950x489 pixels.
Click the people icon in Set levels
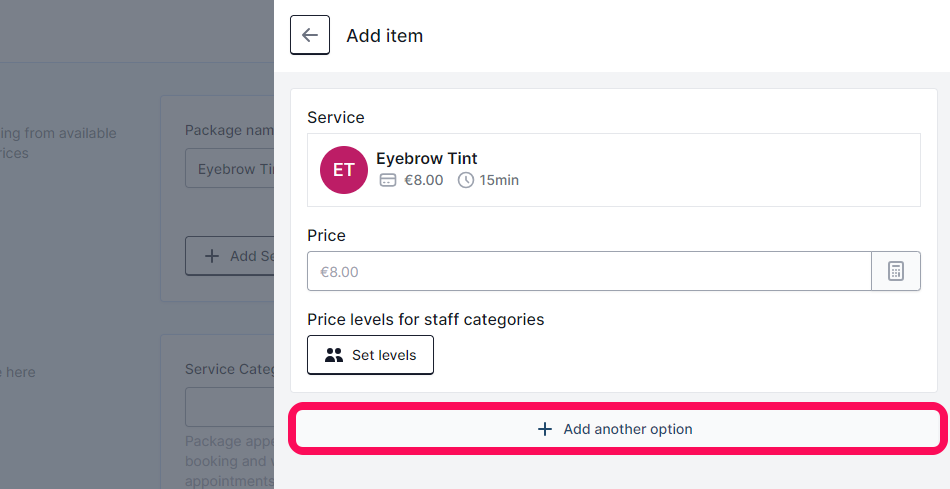click(334, 355)
